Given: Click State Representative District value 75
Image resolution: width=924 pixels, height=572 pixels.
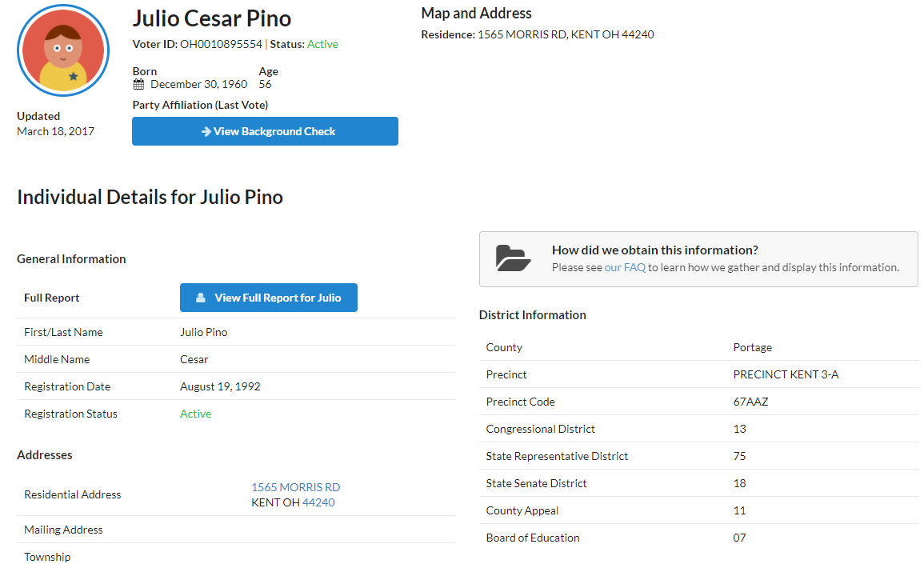Looking at the screenshot, I should click(x=739, y=456).
